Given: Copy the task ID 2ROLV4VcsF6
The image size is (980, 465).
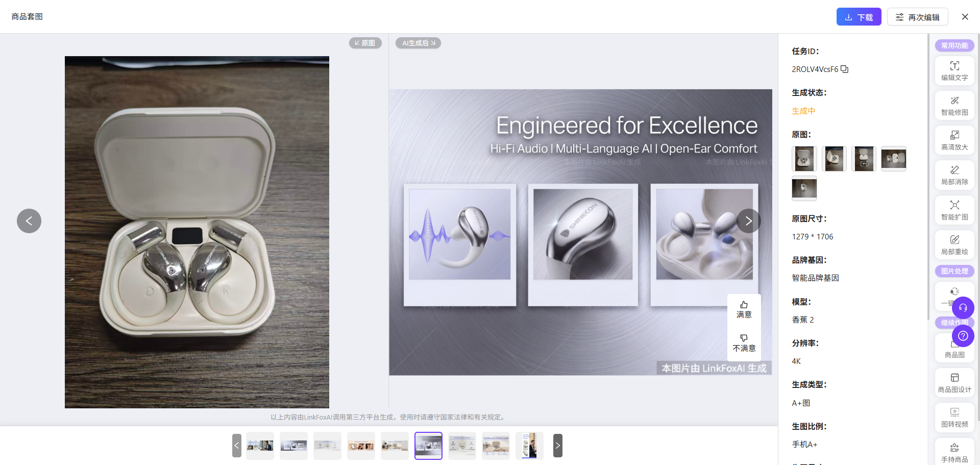Looking at the screenshot, I should click(845, 69).
